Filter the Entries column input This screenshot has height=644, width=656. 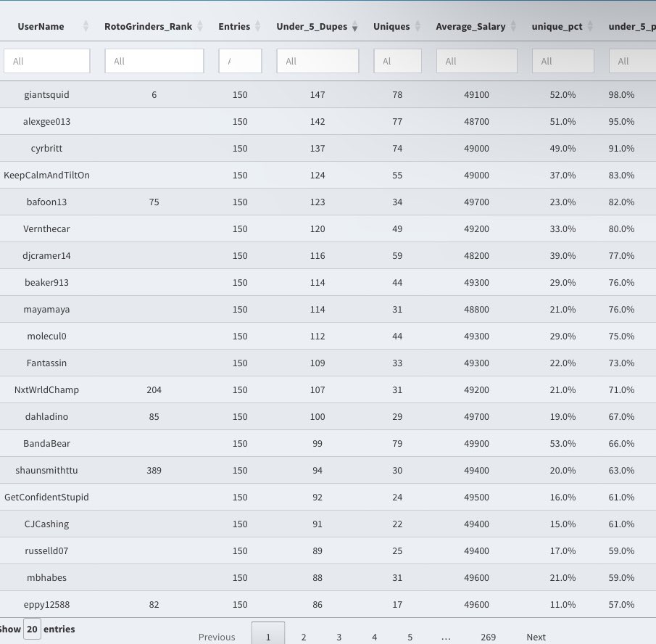[240, 61]
